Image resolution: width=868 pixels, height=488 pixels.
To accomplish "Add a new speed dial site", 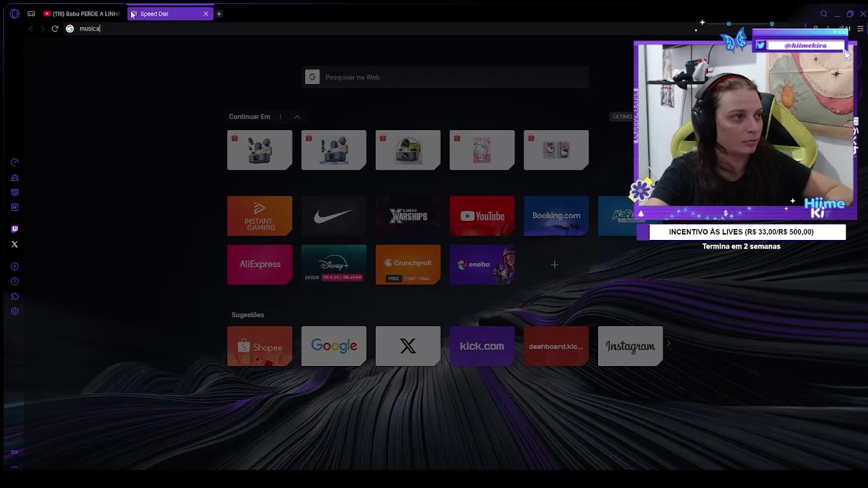I will point(555,265).
